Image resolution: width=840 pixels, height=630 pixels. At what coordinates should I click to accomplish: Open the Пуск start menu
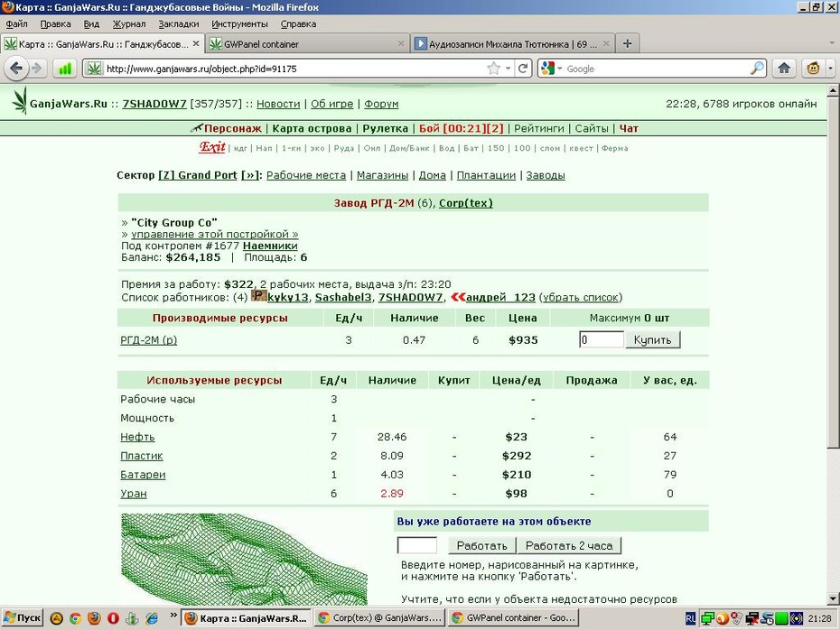(x=22, y=617)
